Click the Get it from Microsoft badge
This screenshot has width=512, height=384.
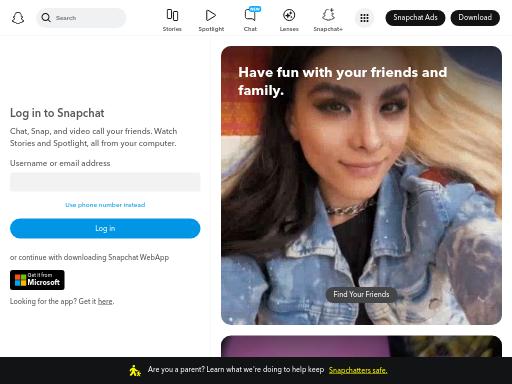tap(37, 280)
